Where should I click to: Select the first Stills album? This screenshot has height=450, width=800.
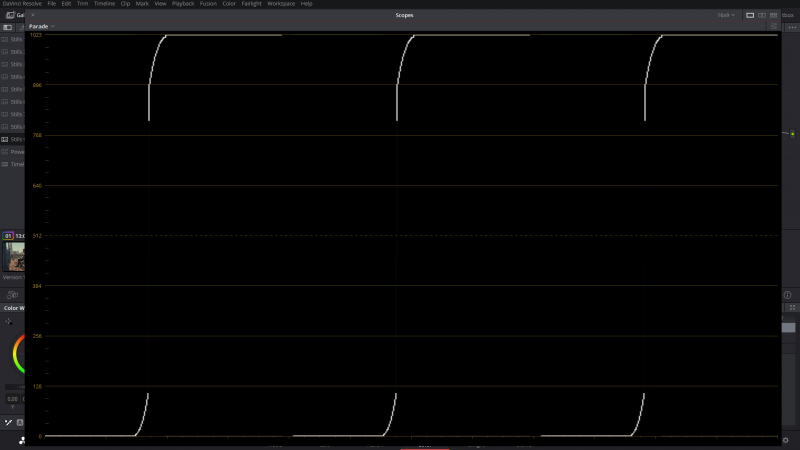pyautogui.click(x=14, y=39)
